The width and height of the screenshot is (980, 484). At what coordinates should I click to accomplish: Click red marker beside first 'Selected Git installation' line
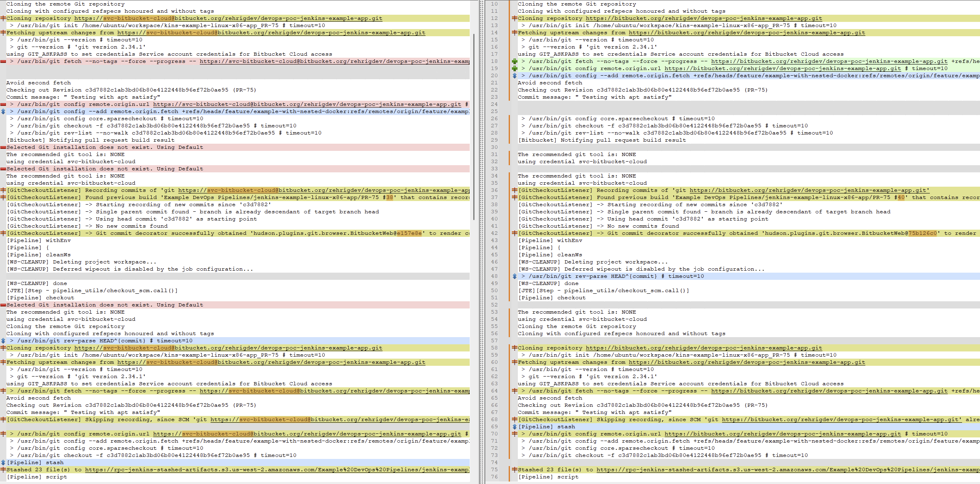pos(3,147)
